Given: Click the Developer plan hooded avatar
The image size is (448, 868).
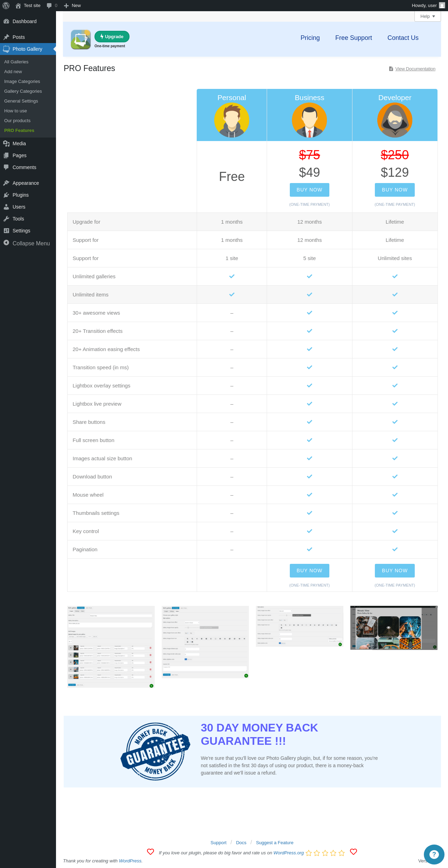Looking at the screenshot, I should point(395,120).
